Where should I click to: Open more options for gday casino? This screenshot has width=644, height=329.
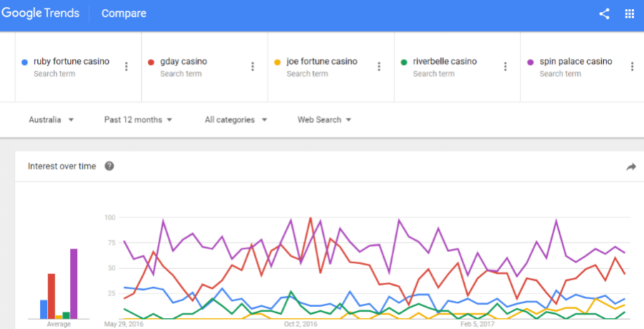[x=253, y=66]
